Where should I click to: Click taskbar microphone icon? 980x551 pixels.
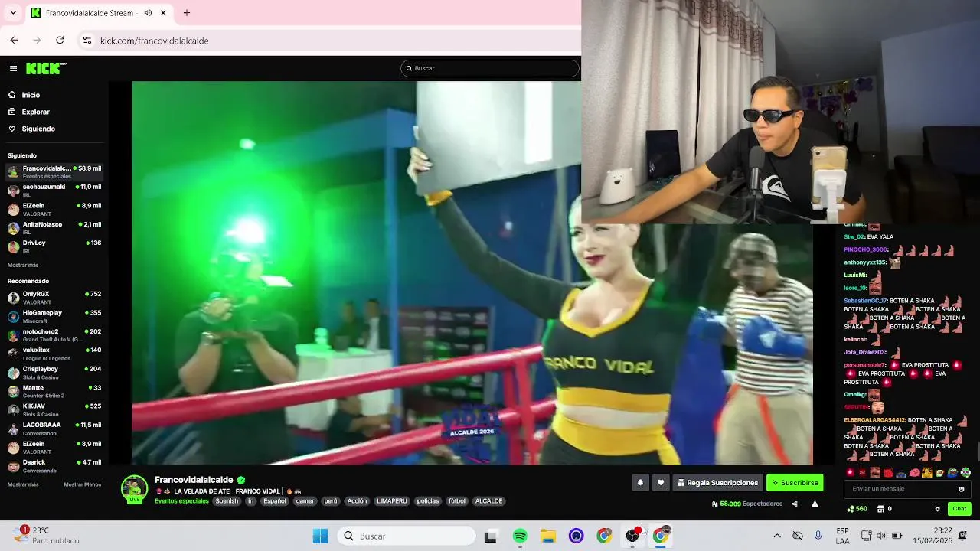[818, 536]
